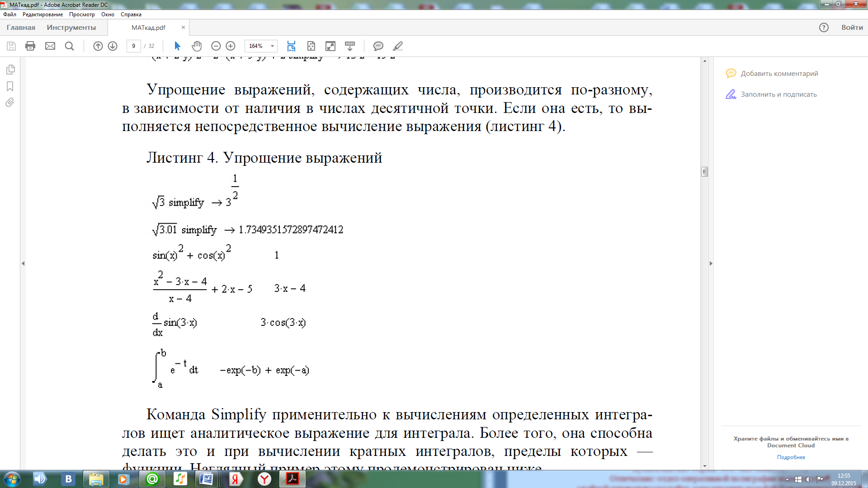Open the Просмотр menu
The width and height of the screenshot is (868, 488).
pyautogui.click(x=82, y=14)
